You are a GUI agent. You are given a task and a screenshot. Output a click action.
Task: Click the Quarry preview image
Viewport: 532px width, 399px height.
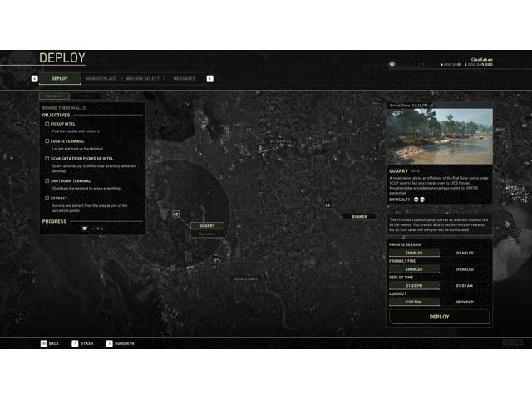pyautogui.click(x=439, y=136)
